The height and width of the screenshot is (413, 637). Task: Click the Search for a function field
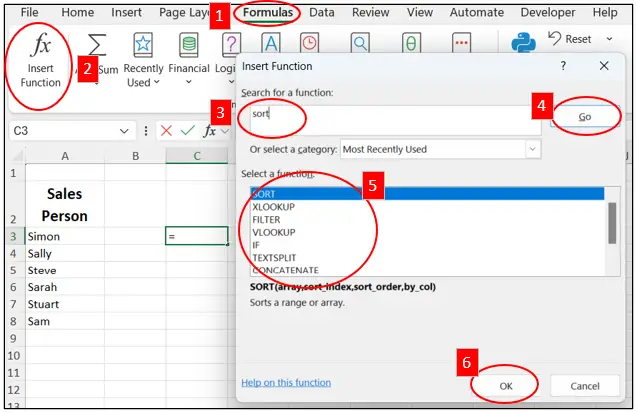395,120
